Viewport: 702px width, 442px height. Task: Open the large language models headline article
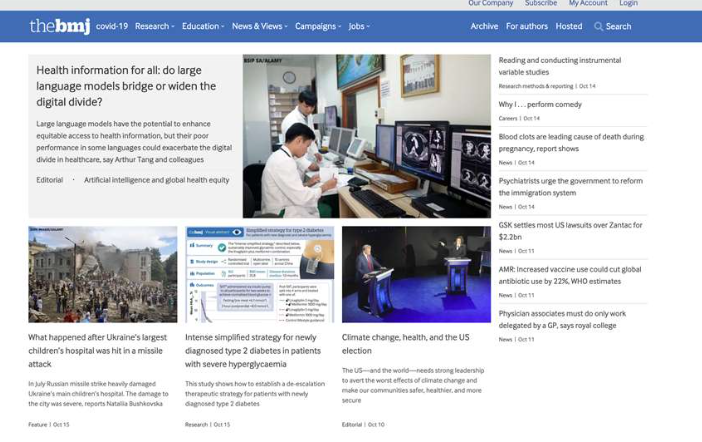(x=126, y=86)
